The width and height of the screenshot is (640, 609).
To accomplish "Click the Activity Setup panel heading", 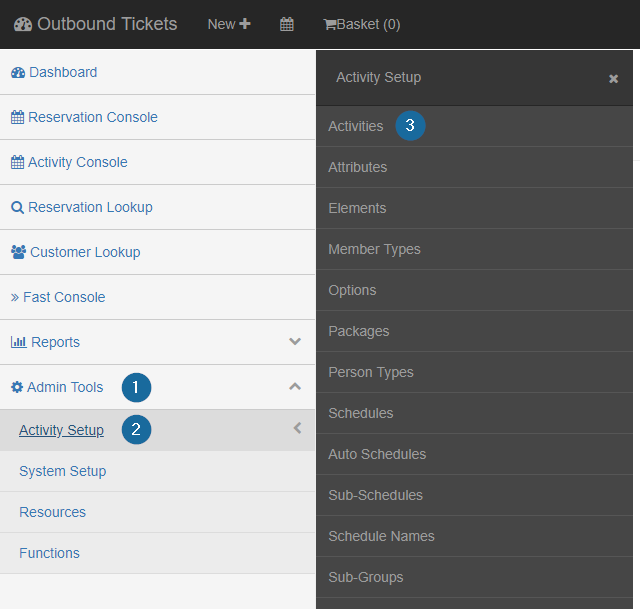I will (378, 78).
